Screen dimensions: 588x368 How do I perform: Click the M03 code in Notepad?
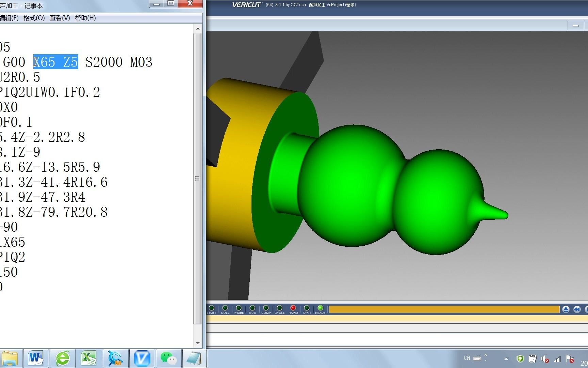click(x=141, y=62)
